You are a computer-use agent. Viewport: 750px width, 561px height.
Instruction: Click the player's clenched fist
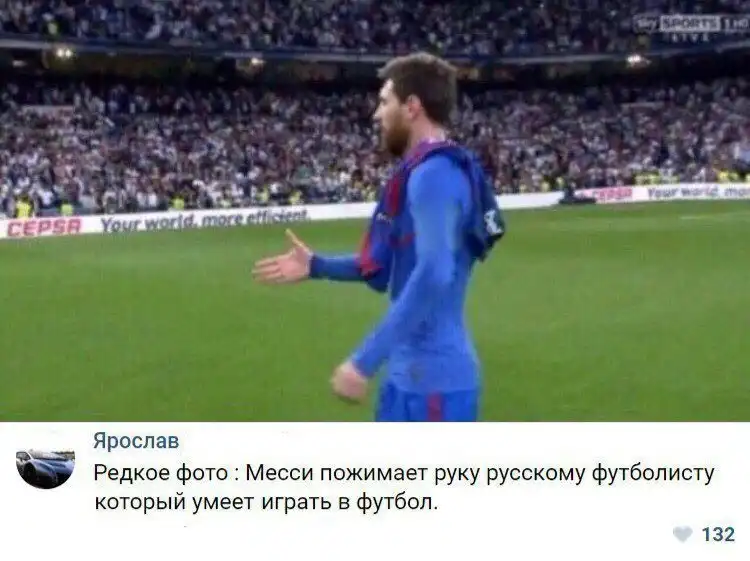pyautogui.click(x=350, y=382)
